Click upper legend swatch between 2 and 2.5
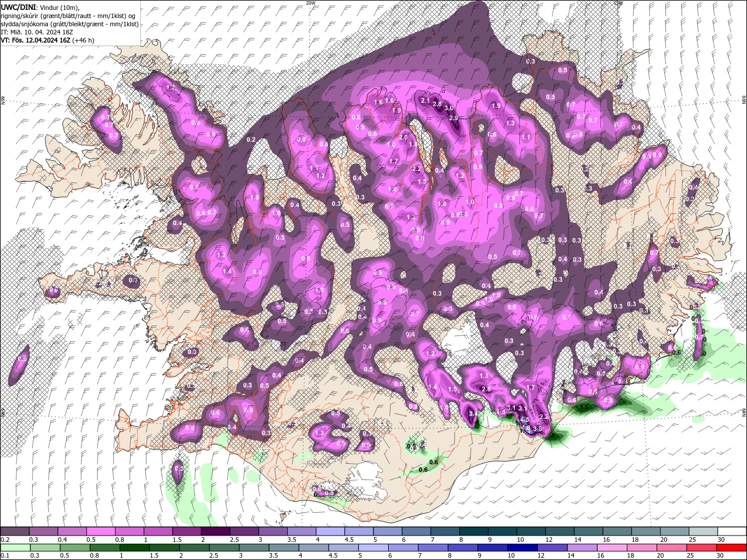 pyautogui.click(x=216, y=531)
